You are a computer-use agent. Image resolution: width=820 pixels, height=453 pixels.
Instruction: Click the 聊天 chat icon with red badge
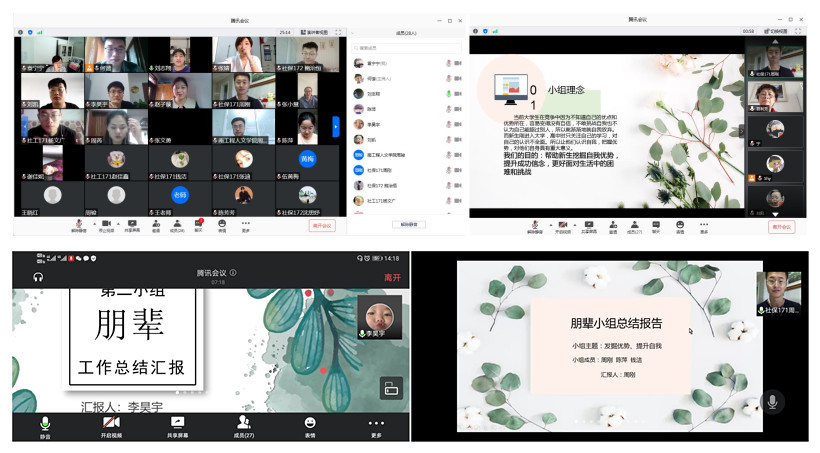pos(199,224)
